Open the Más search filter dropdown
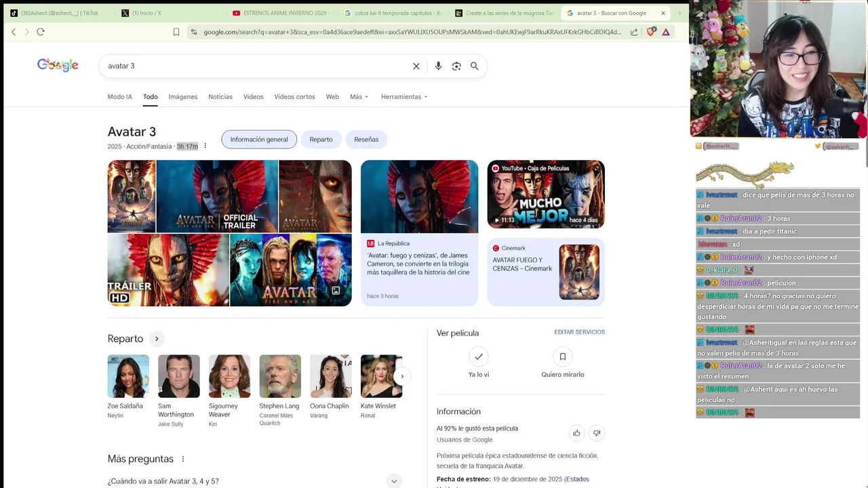 coord(359,97)
